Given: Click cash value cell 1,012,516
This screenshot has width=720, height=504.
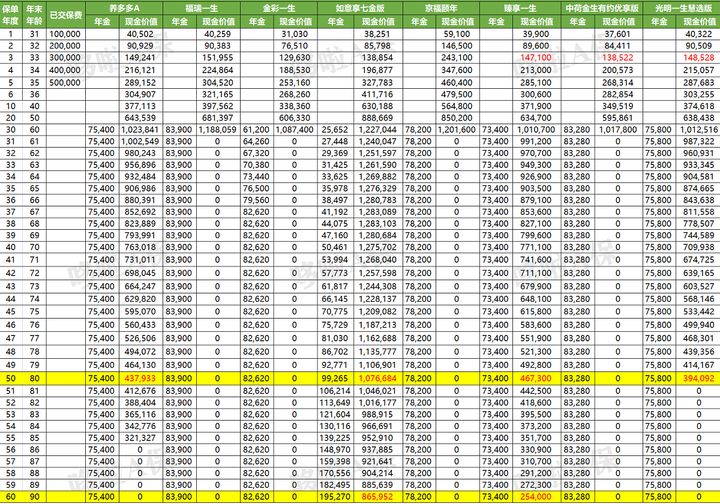Looking at the screenshot, I should click(x=698, y=130).
